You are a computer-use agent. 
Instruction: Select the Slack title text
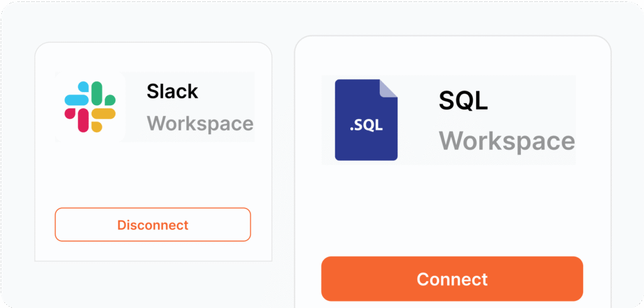[172, 91]
